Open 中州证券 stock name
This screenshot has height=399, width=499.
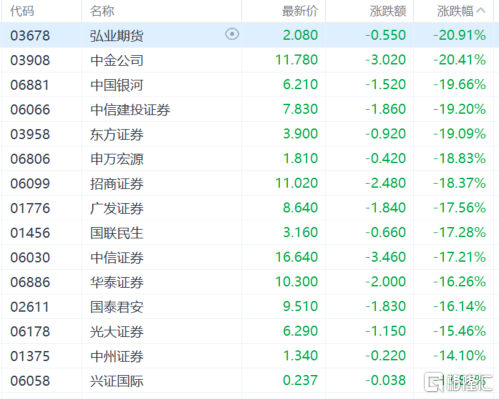(117, 356)
